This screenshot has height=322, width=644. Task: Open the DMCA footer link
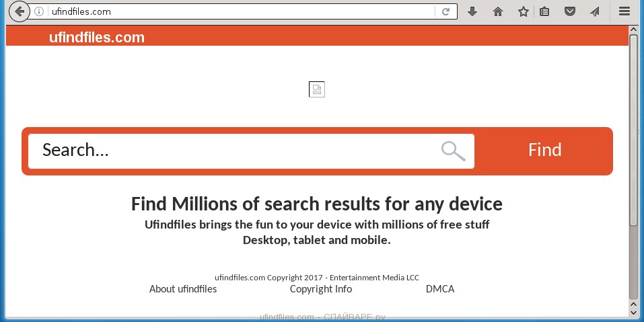[x=440, y=289]
